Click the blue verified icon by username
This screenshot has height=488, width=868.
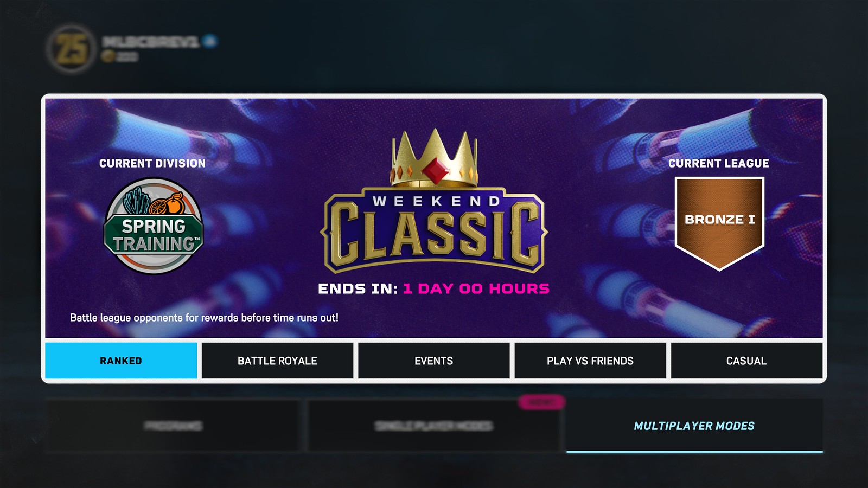click(x=210, y=41)
